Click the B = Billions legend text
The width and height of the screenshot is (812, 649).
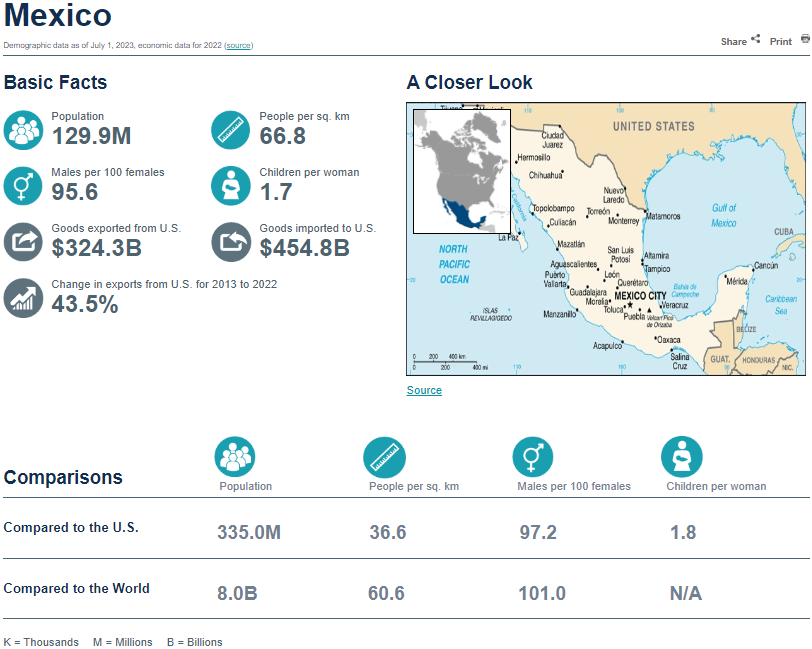point(195,642)
